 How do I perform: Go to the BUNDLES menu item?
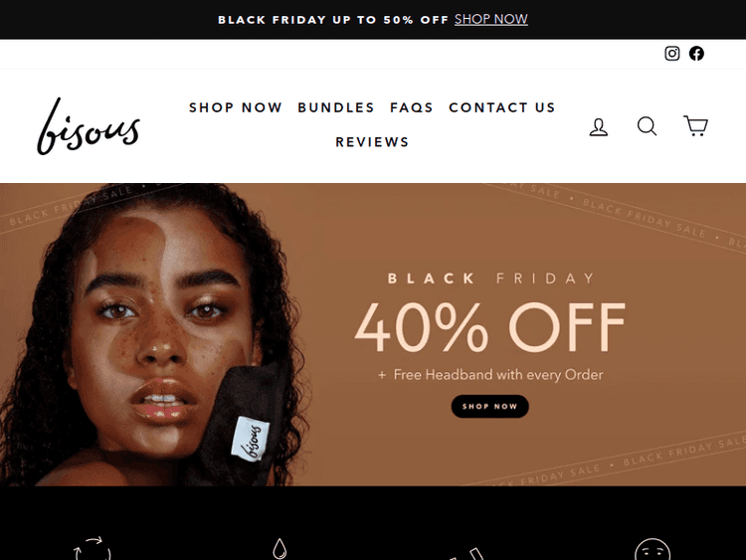(x=336, y=107)
